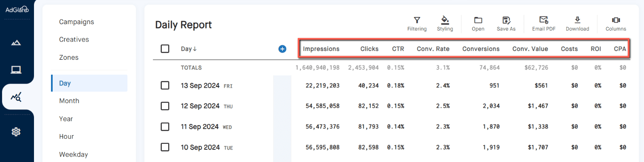Open the reports analytics sidebar icon

click(x=16, y=98)
